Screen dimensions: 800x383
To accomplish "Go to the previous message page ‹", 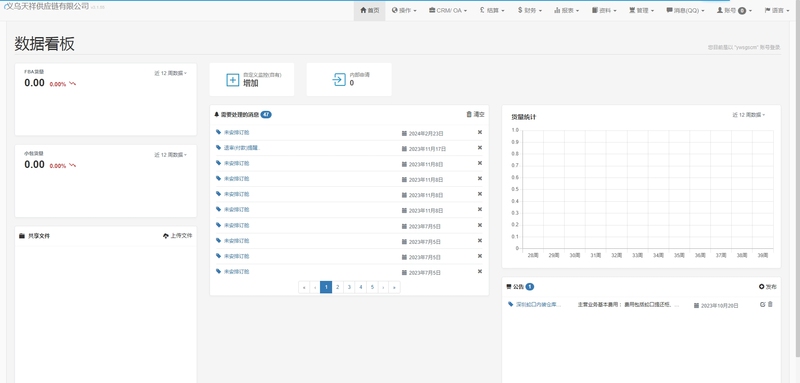I will [315, 287].
